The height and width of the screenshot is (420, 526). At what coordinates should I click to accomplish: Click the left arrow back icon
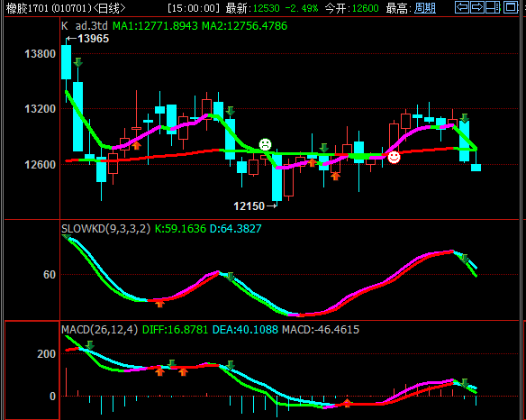(x=462, y=7)
